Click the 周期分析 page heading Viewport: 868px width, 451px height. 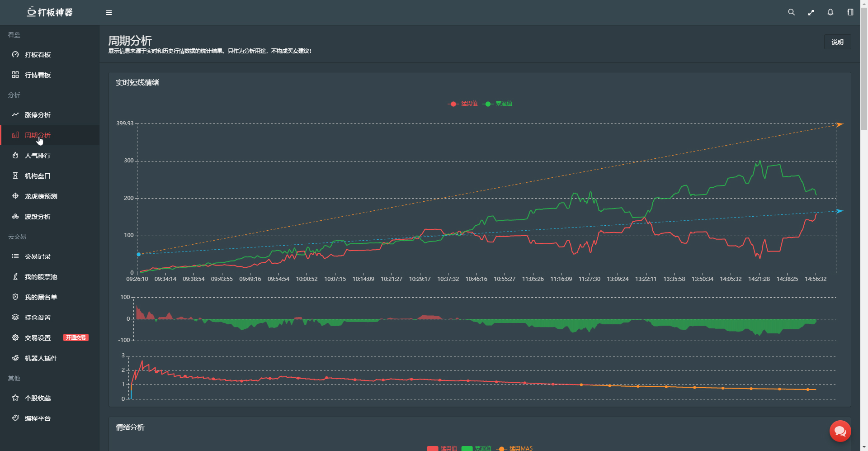(x=130, y=40)
